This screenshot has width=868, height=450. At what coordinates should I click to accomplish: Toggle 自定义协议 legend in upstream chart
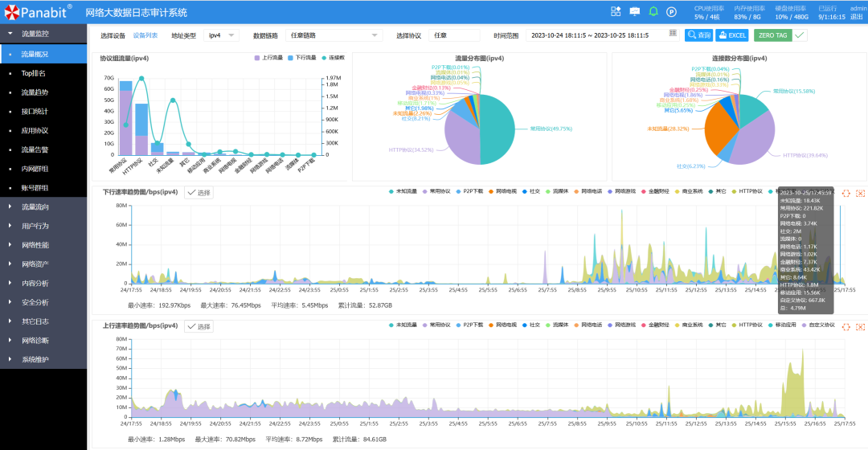tap(818, 325)
